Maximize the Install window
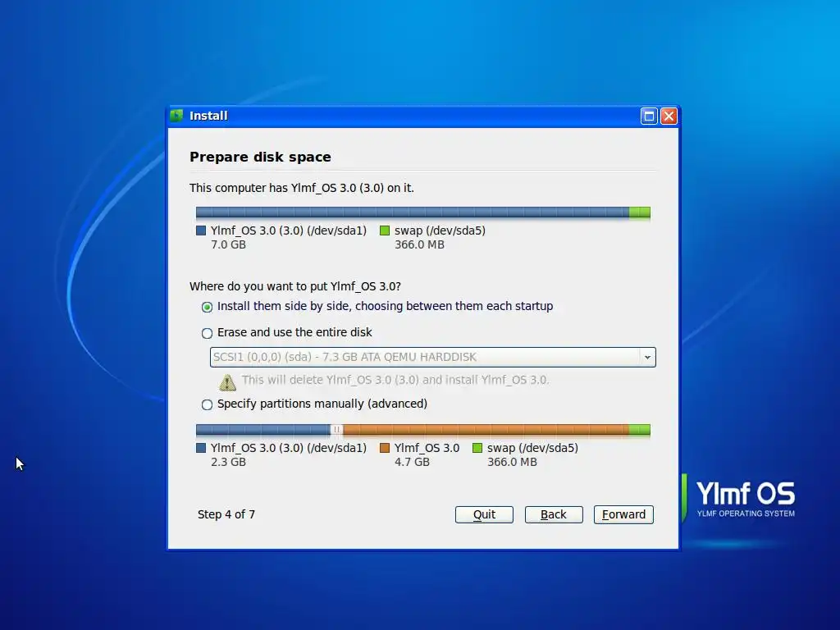The width and height of the screenshot is (840, 630). coord(649,116)
